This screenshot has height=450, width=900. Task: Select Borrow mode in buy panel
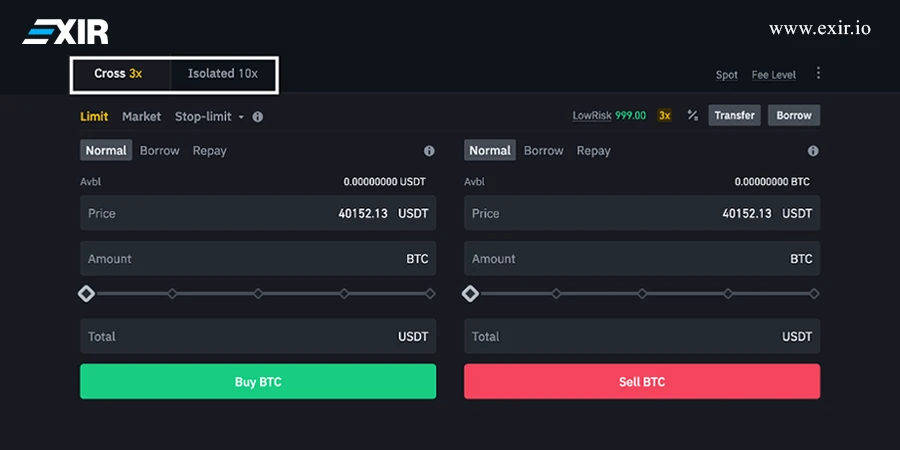point(160,150)
